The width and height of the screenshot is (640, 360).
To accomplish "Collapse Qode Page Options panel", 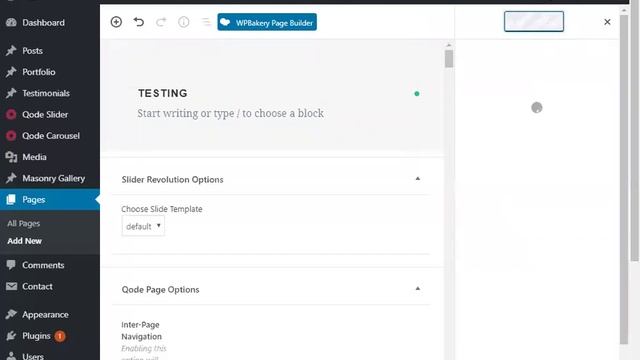I will (x=418, y=289).
